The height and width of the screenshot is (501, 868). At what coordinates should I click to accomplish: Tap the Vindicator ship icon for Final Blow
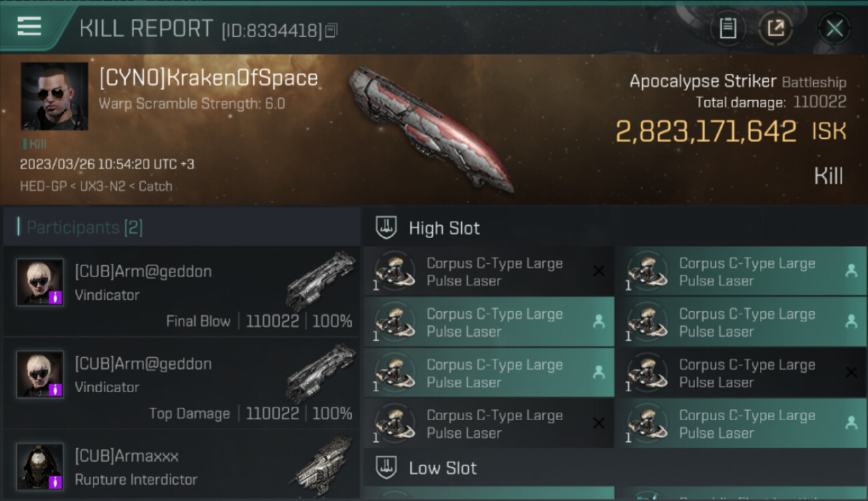tap(320, 281)
